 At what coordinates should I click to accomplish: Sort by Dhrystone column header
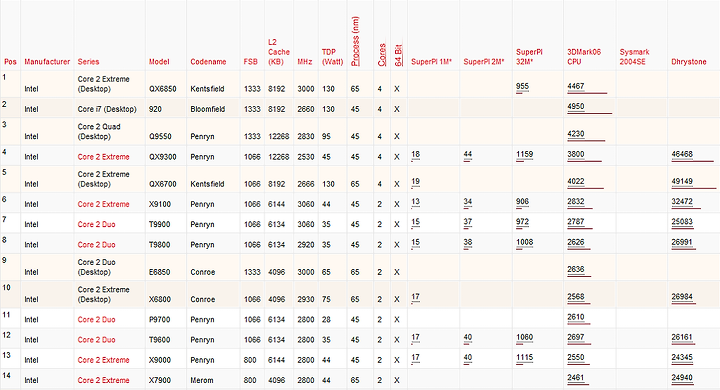[x=688, y=62]
